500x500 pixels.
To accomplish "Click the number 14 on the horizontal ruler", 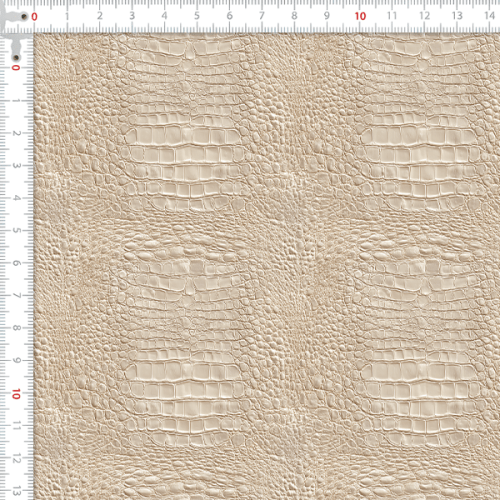I will 489,16.
